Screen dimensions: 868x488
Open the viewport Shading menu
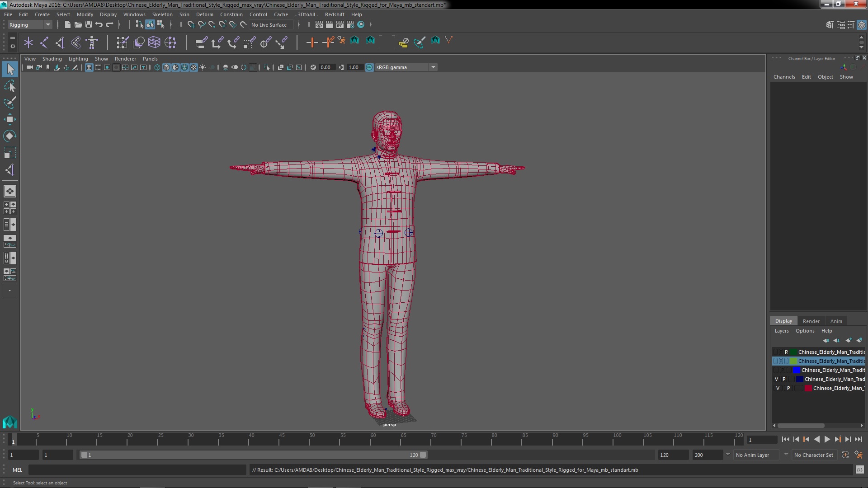click(x=52, y=59)
